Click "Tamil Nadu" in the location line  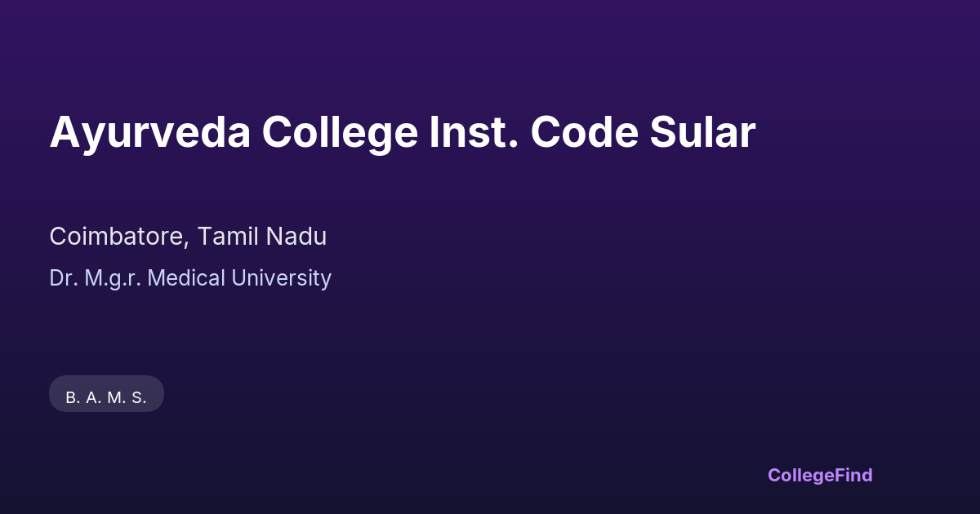[x=262, y=237]
